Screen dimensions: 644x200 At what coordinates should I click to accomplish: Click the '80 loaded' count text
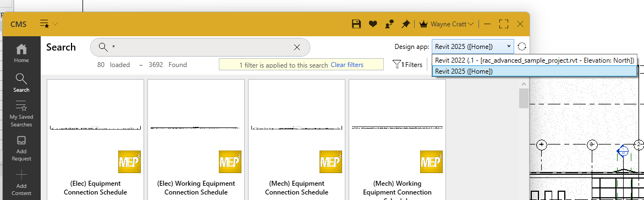(114, 64)
